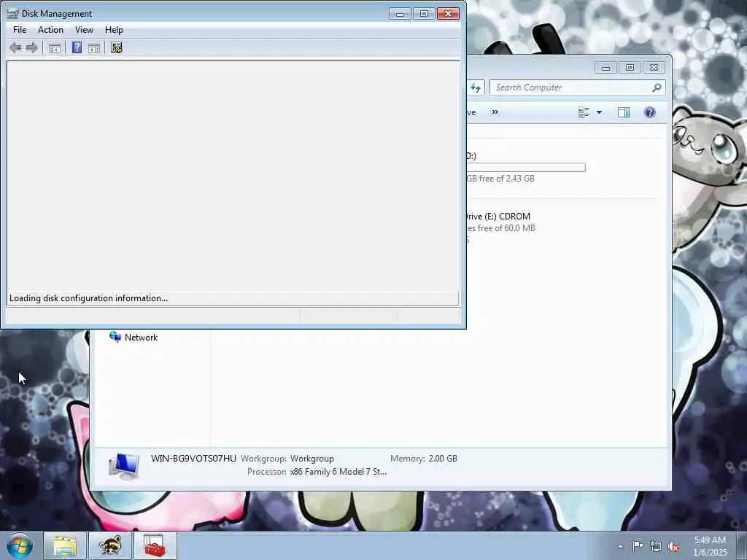Click the Back arrow in Disk Management toolbar
The image size is (747, 560).
click(x=15, y=47)
